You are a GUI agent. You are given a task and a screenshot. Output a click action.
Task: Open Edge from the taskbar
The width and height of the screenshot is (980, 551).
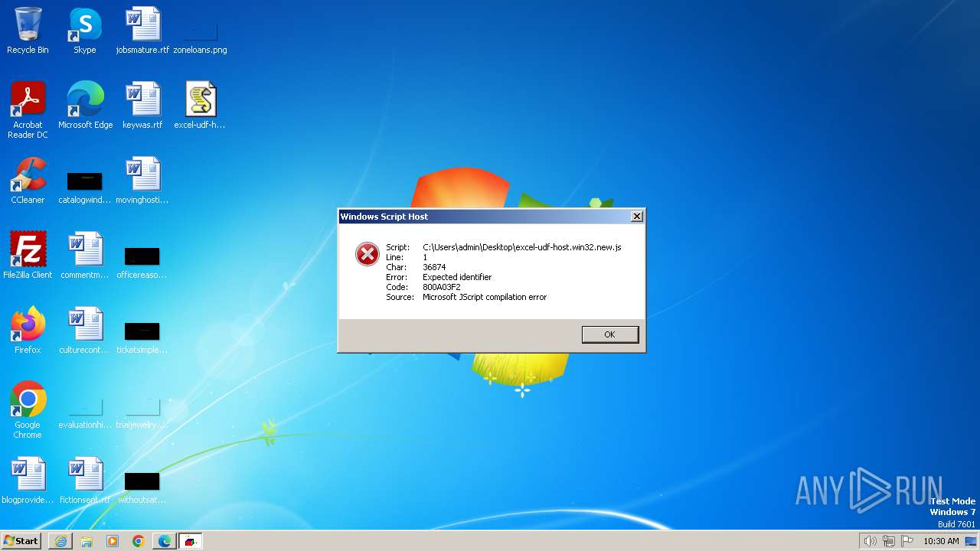(x=165, y=541)
